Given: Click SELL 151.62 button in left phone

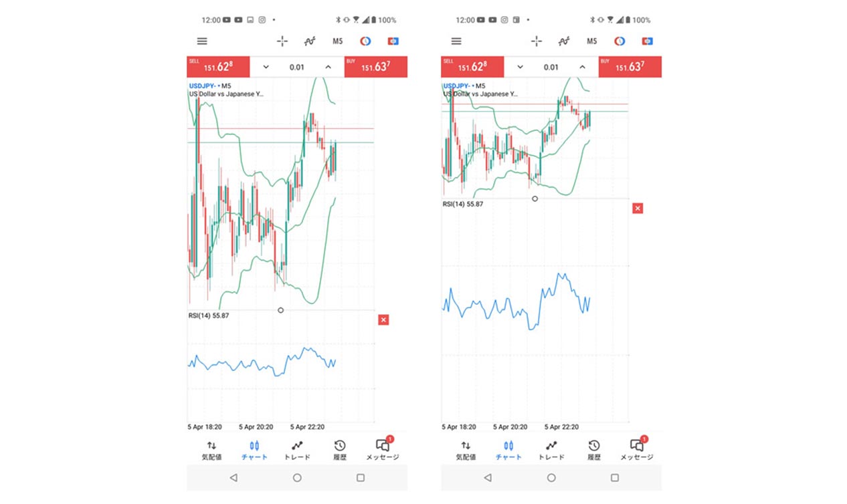Looking at the screenshot, I should point(218,67).
